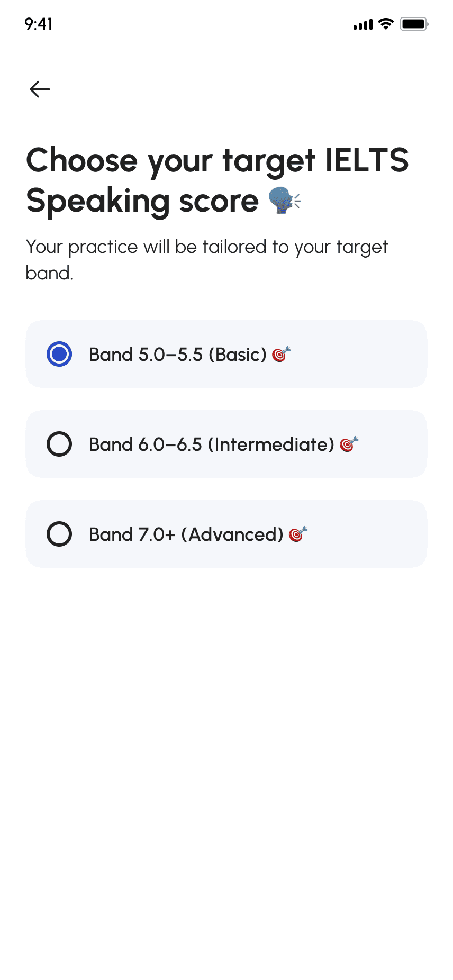
Task: Click the target emoji next to Band 7.0+
Action: tap(298, 534)
